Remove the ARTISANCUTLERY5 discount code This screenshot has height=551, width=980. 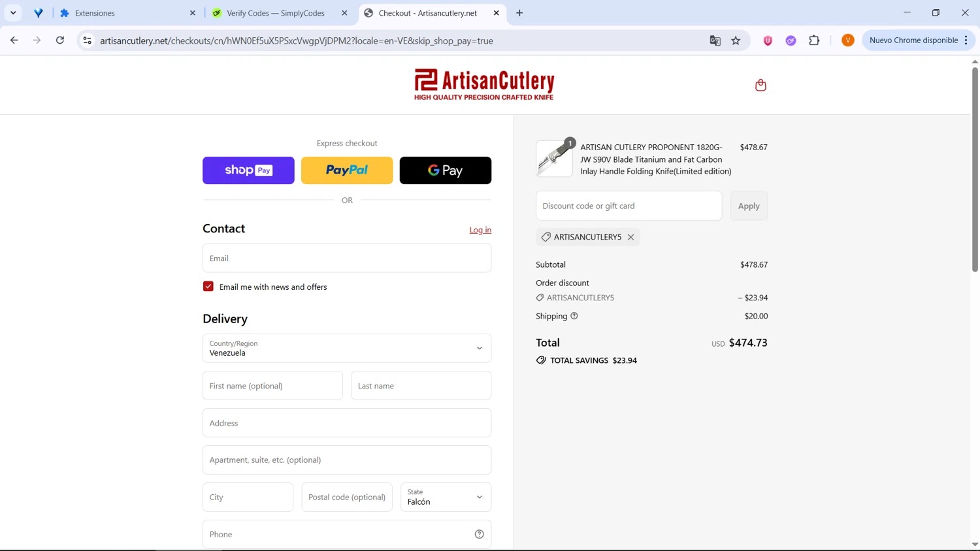(630, 237)
